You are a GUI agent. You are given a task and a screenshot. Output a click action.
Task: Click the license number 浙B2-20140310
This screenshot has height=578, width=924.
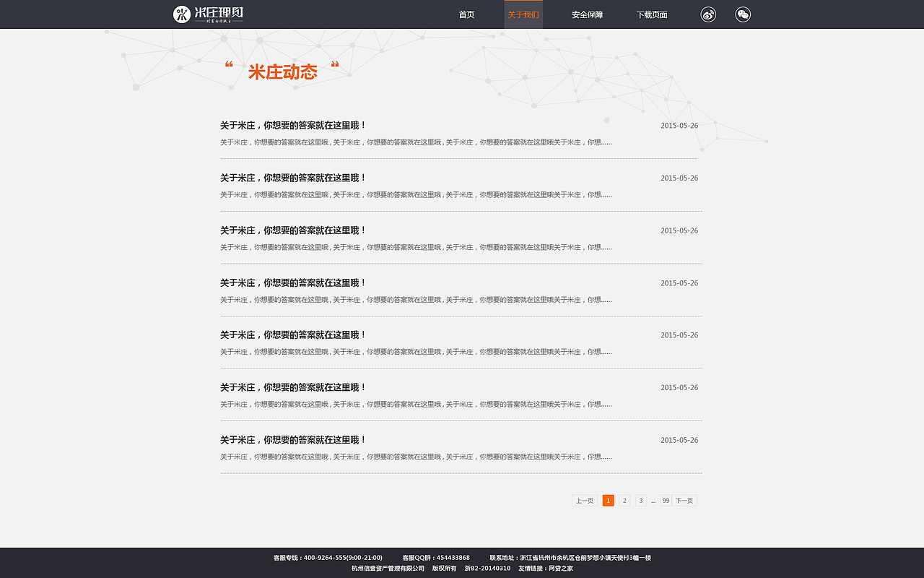487,569
